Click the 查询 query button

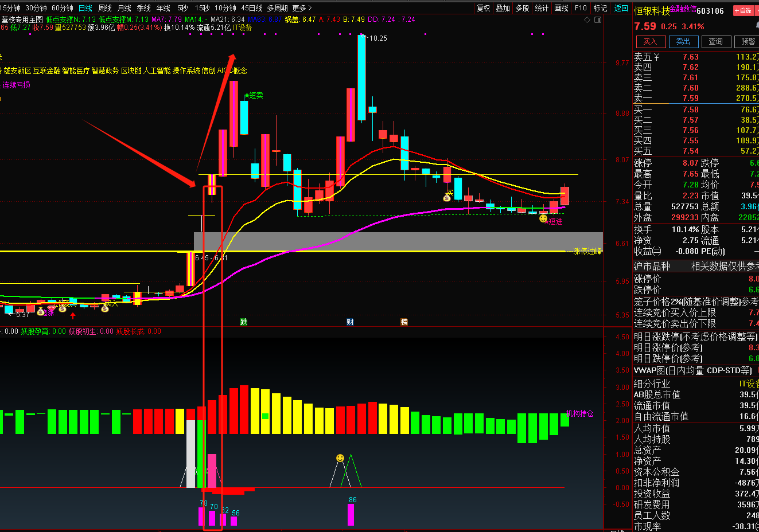pos(716,41)
